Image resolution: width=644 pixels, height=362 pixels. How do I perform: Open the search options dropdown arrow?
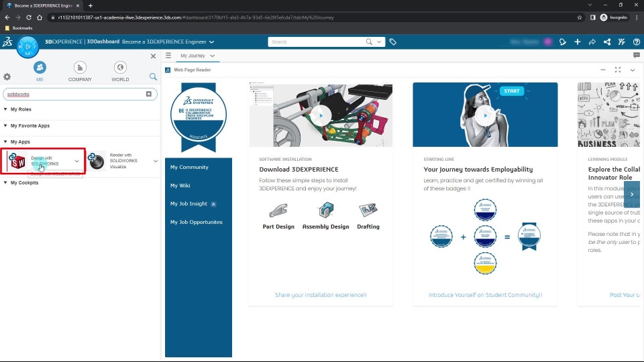(x=379, y=42)
